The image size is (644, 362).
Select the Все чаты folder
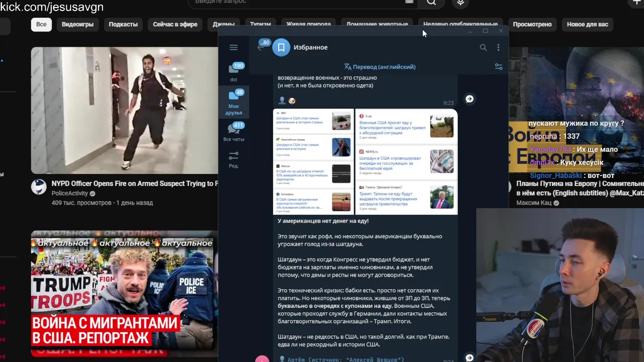tap(233, 132)
